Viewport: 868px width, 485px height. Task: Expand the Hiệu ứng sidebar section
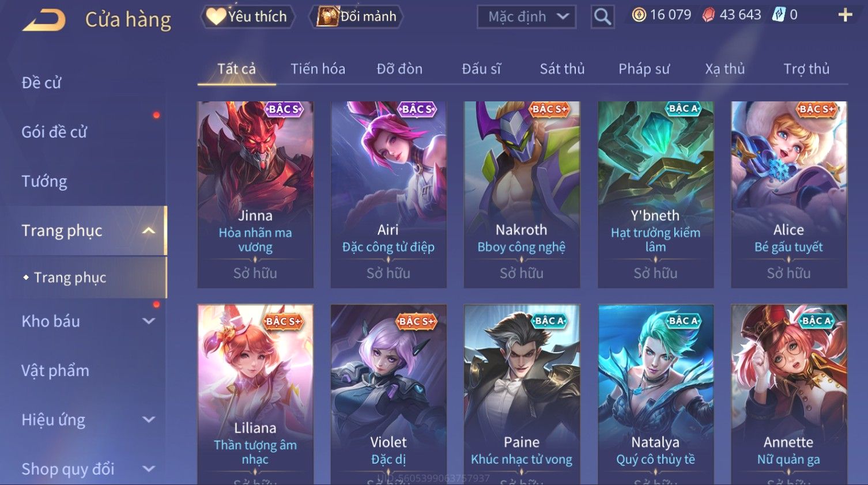click(149, 420)
